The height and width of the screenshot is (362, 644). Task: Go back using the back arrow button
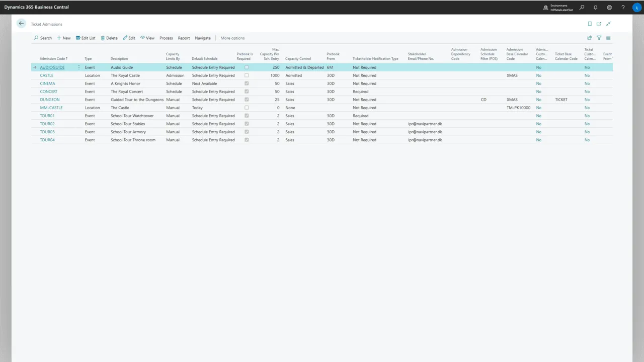coord(21,24)
